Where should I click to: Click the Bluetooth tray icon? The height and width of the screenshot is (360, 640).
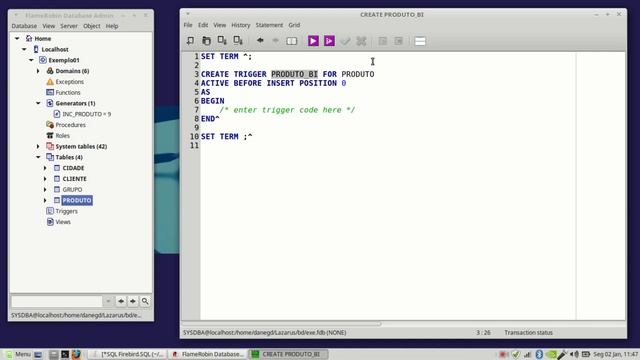[539, 354]
